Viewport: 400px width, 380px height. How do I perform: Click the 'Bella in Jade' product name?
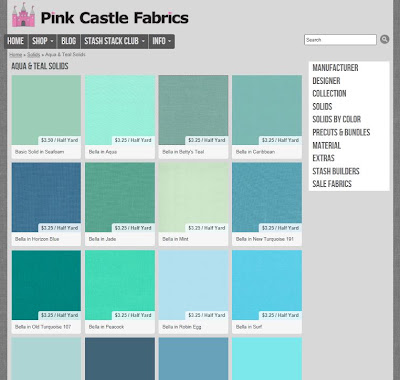[x=102, y=239]
